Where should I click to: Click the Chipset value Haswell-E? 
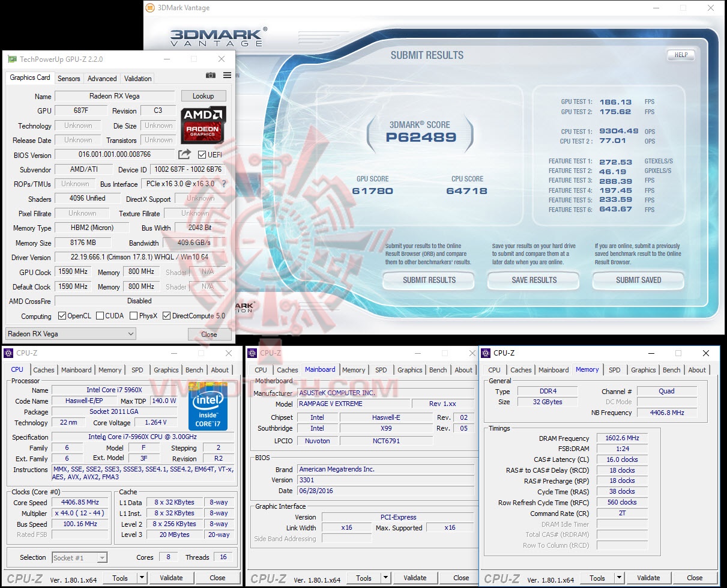tap(386, 417)
